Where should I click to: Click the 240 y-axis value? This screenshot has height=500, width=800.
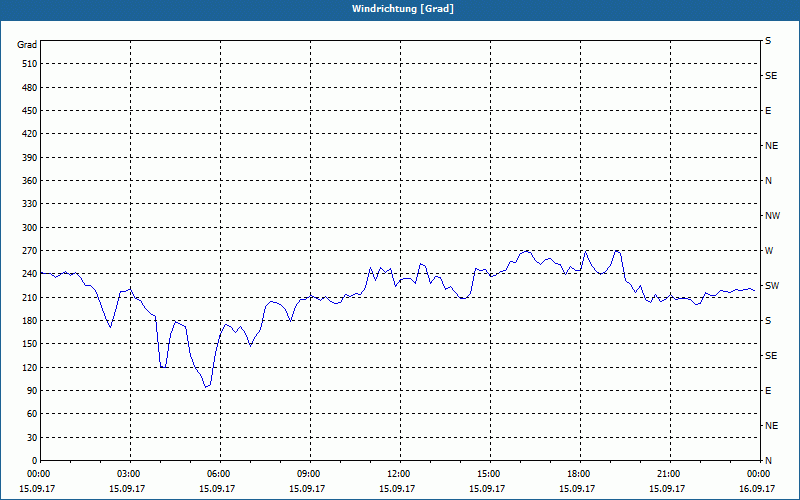point(30,274)
